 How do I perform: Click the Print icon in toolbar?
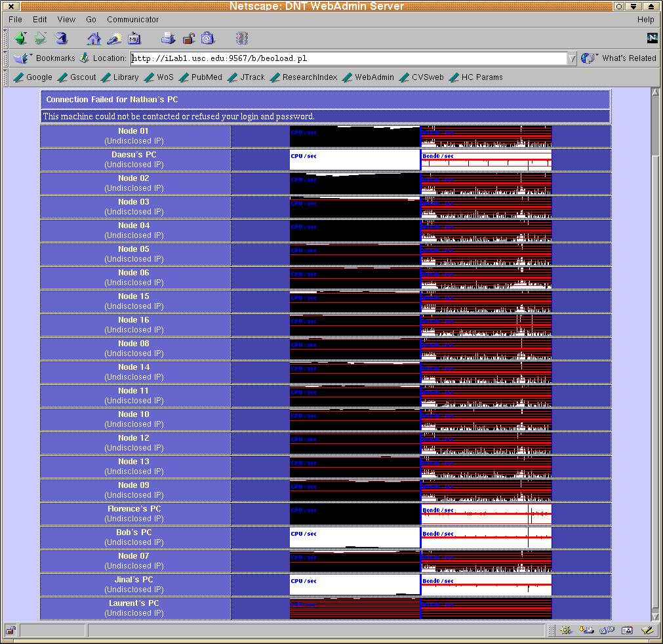169,38
